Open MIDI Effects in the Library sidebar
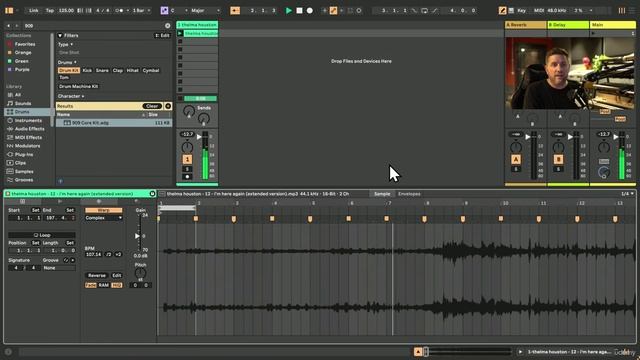The height and width of the screenshot is (360, 640). pyautogui.click(x=28, y=138)
